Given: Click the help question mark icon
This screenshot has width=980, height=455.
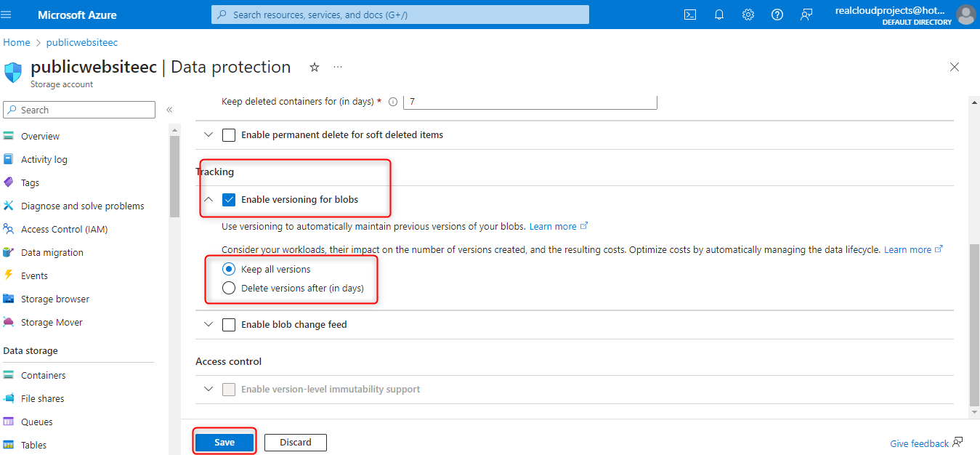Looking at the screenshot, I should [x=777, y=15].
